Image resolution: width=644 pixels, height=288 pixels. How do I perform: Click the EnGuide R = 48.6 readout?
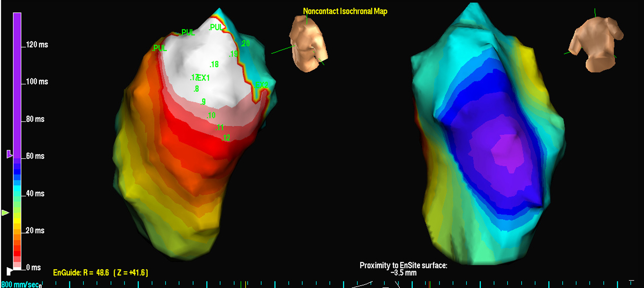pos(100,273)
